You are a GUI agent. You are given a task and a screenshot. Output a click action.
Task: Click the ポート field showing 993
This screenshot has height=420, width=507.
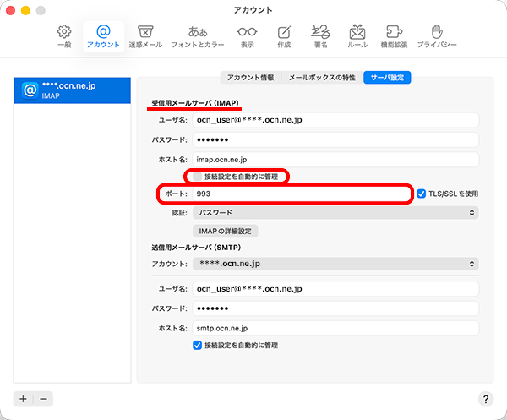tap(302, 194)
